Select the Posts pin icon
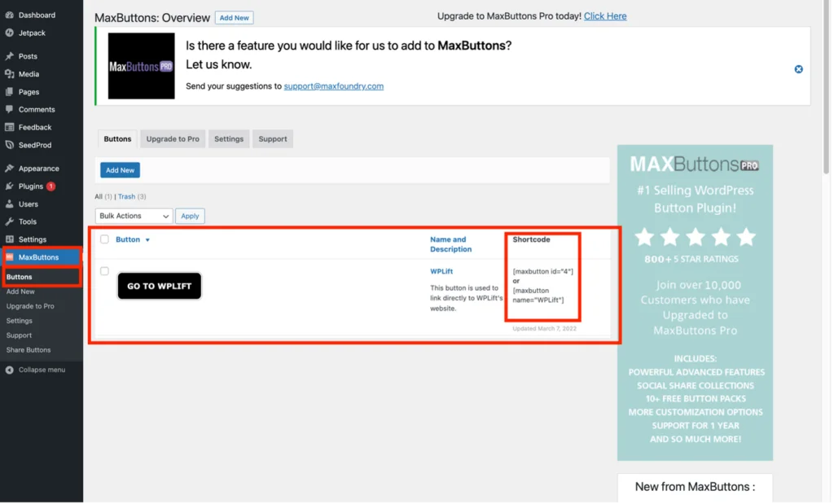 (10, 56)
